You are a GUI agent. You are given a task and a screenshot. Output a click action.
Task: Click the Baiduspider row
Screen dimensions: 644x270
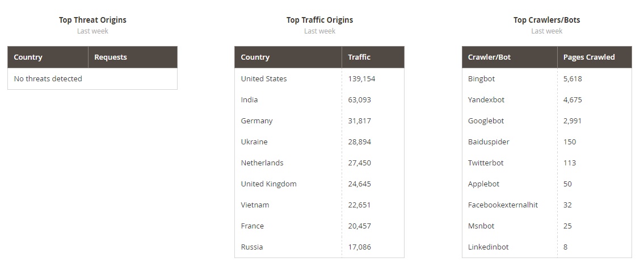(x=489, y=142)
